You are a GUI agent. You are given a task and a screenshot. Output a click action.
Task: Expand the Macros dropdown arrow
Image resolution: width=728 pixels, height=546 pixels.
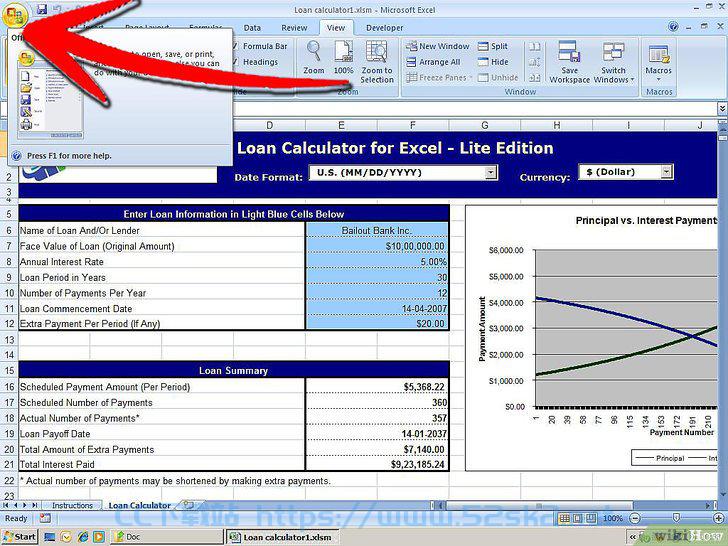(x=658, y=79)
